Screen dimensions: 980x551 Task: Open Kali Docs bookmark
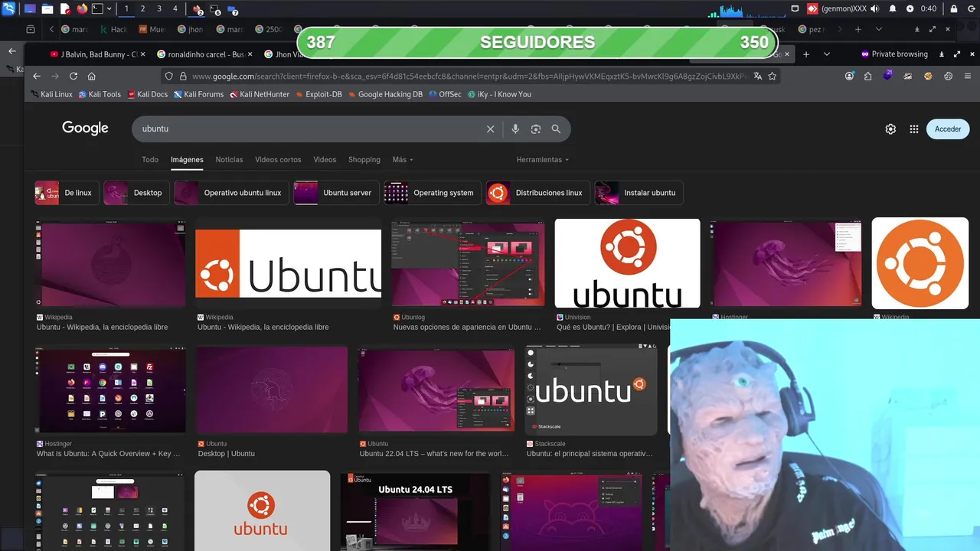(148, 94)
